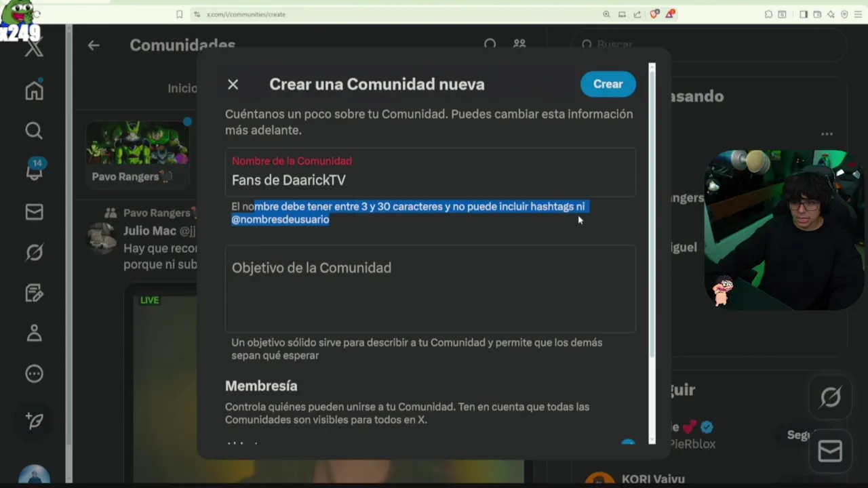Screen dimensions: 868x488
Task: Click the 'Cuéntanos un poco sobre' intro text
Action: click(x=429, y=122)
